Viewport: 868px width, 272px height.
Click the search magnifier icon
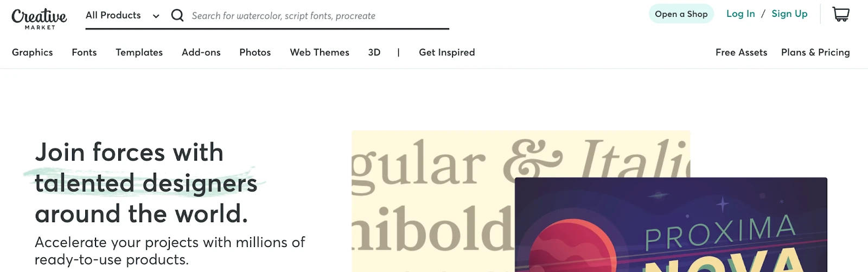pos(177,15)
